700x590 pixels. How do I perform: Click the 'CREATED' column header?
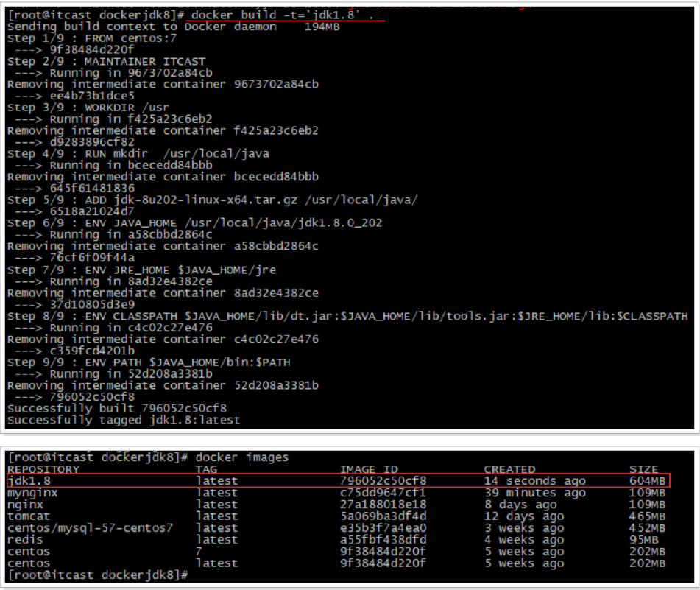509,469
